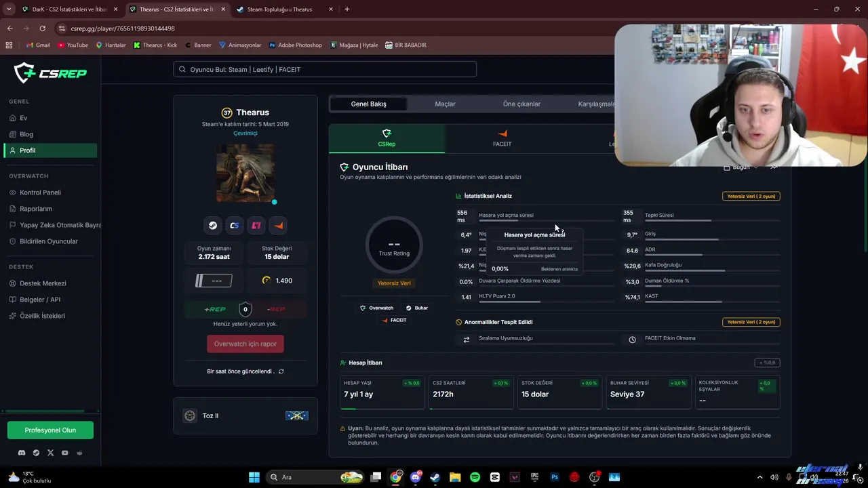Open the Leetify profile icon under avatar
This screenshot has height=488, width=868.
(x=256, y=226)
